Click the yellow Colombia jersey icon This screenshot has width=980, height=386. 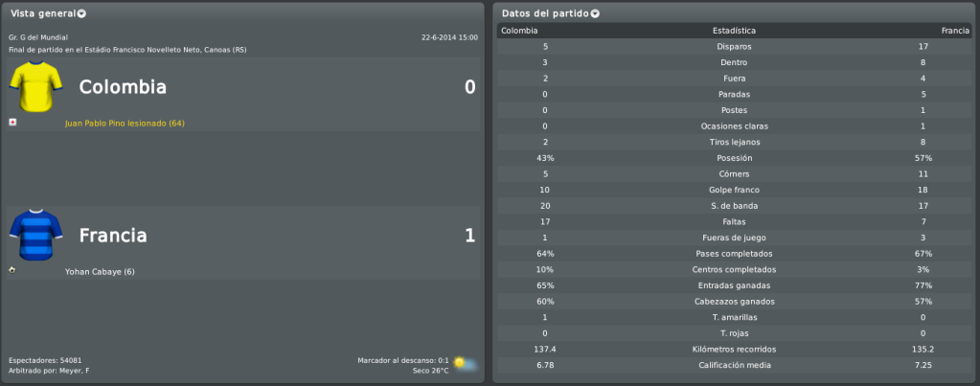pyautogui.click(x=35, y=86)
